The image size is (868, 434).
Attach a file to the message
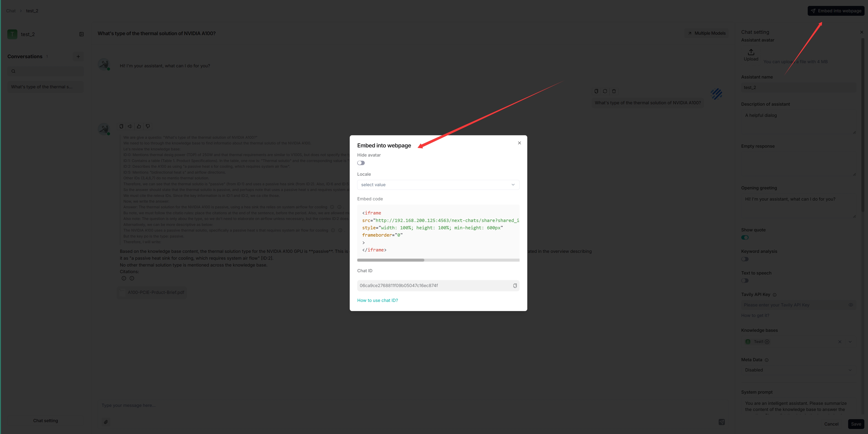pyautogui.click(x=106, y=422)
